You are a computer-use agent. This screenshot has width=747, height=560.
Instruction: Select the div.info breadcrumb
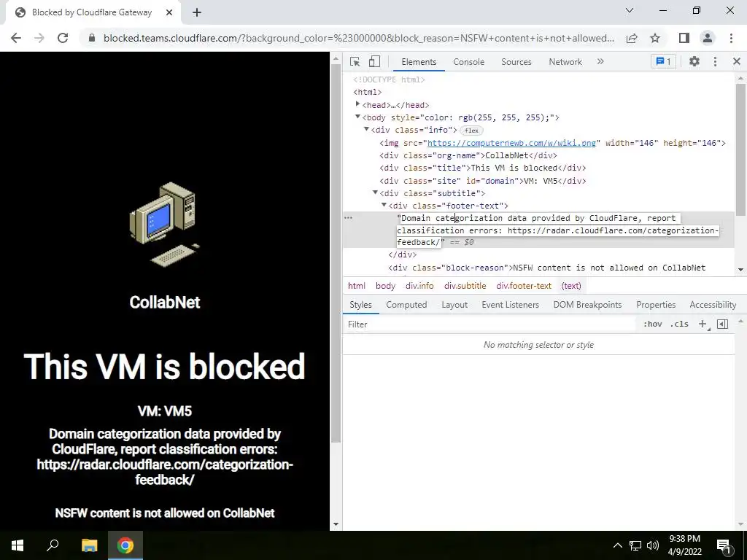click(x=419, y=286)
